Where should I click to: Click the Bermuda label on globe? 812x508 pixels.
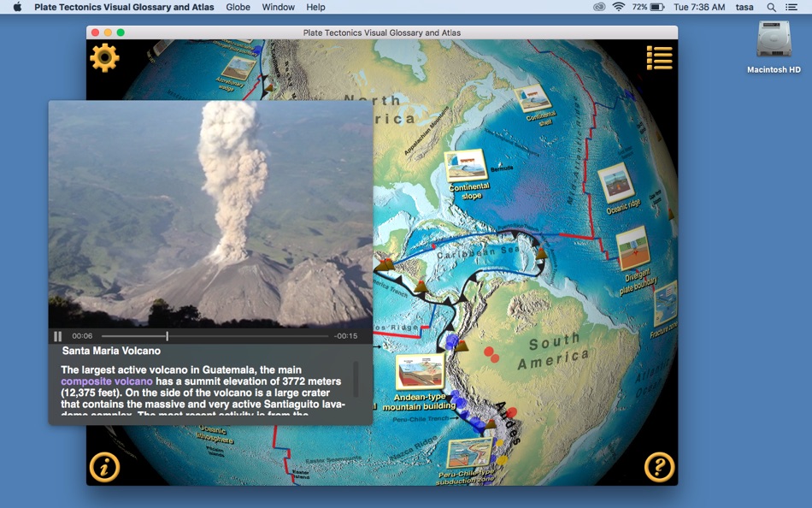click(501, 169)
